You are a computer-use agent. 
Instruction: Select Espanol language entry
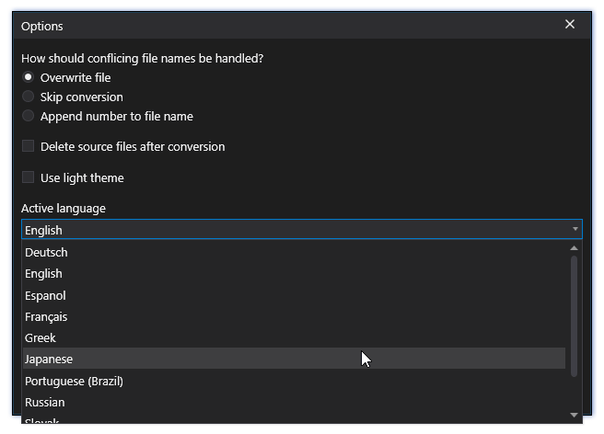[294, 296]
